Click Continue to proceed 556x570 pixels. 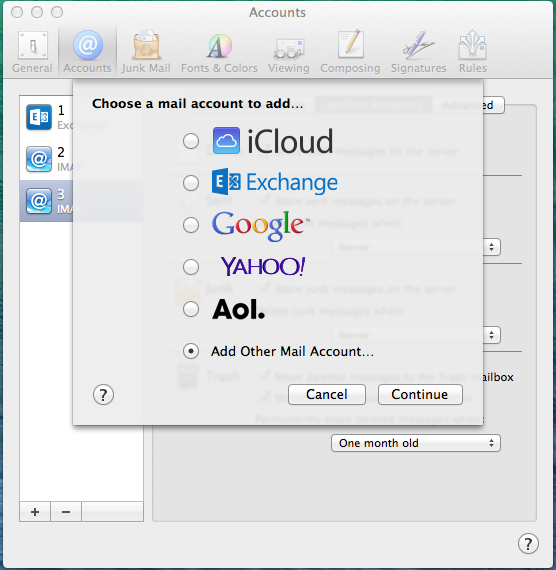420,394
